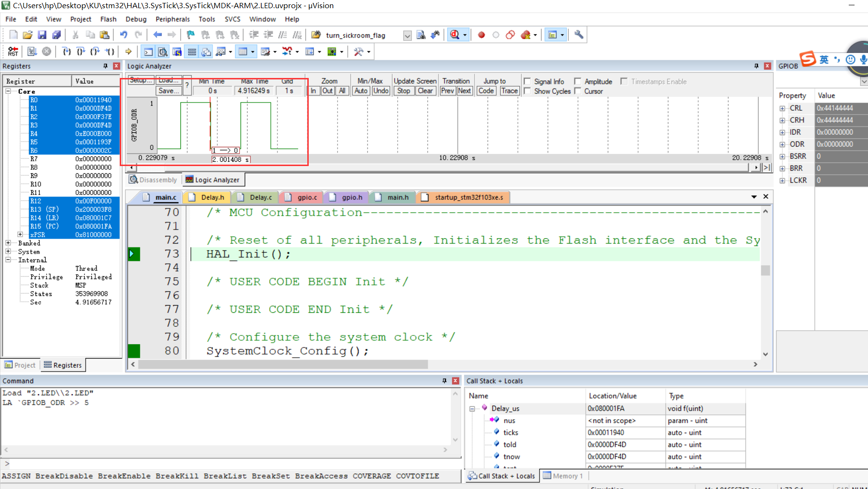Click the Find in Files icon
Image resolution: width=868 pixels, height=489 pixels.
click(x=421, y=35)
